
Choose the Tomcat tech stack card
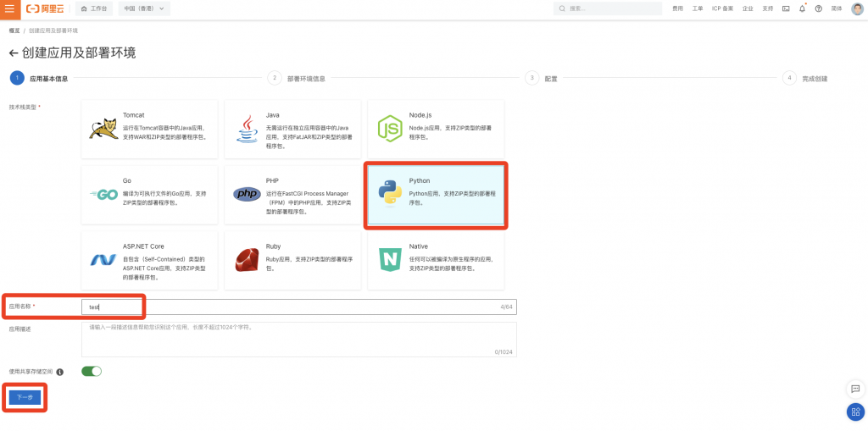tap(149, 129)
